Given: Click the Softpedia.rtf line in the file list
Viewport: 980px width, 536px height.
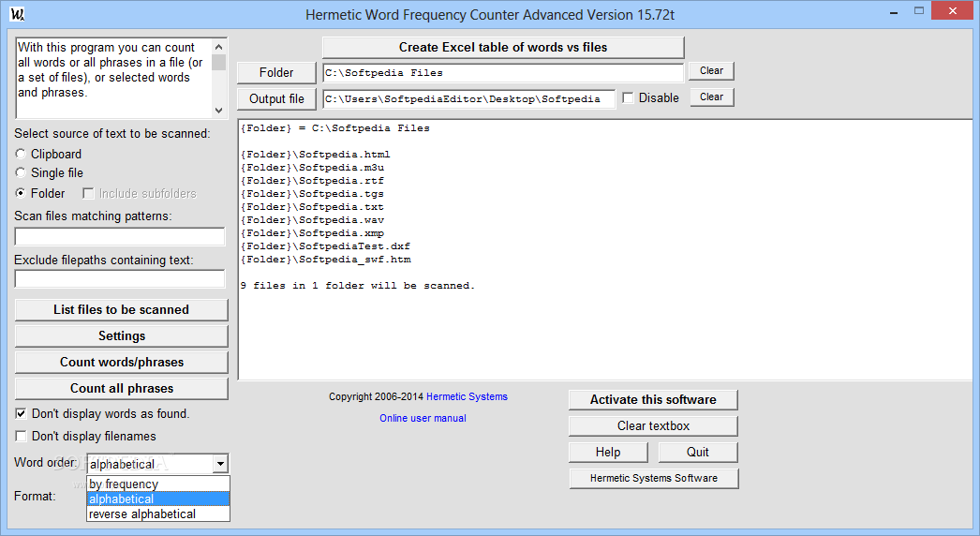Looking at the screenshot, I should [313, 181].
